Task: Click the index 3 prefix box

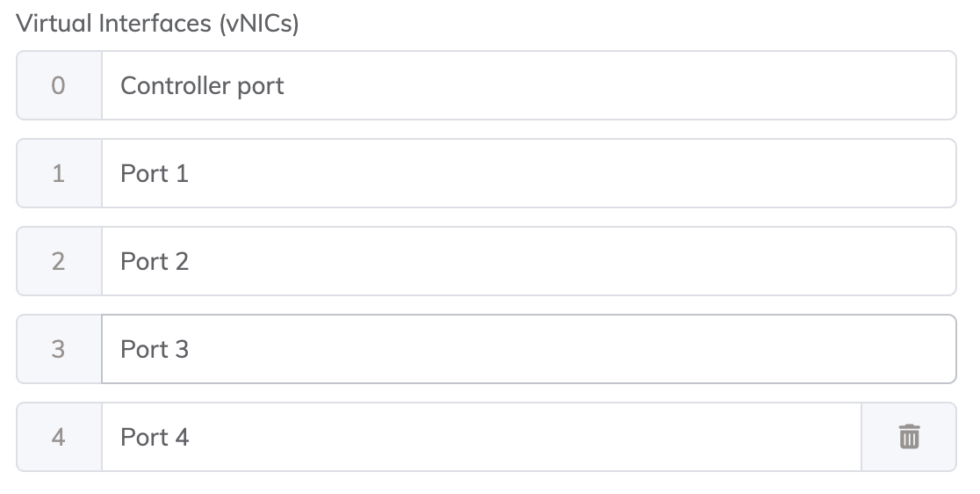Action: pos(59,349)
